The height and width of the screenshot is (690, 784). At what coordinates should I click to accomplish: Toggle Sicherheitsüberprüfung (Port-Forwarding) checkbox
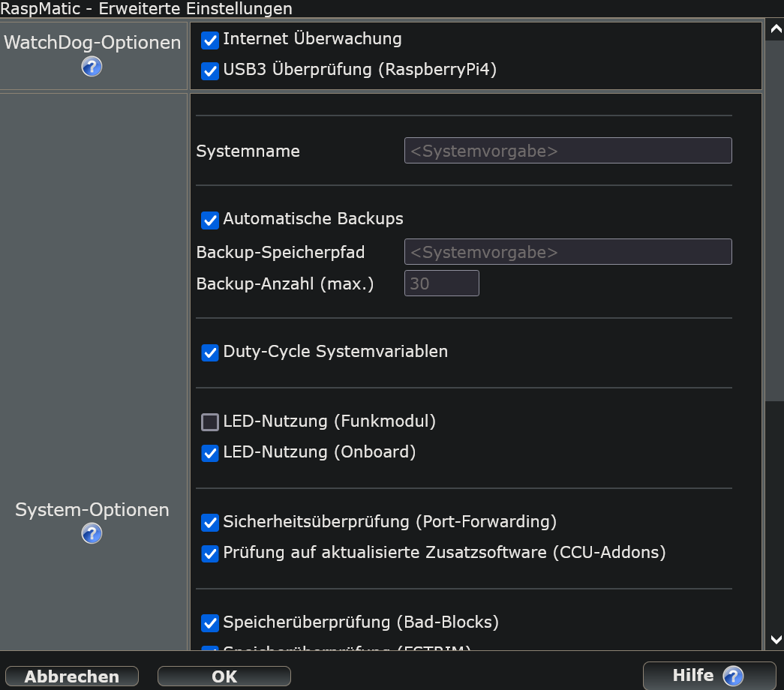pyautogui.click(x=210, y=523)
